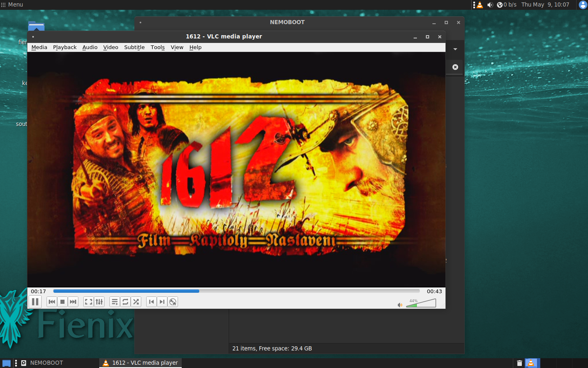Image resolution: width=588 pixels, height=368 pixels.
Task: Expand the dropdown arrow in NEMOBOOT window
Action: click(455, 49)
